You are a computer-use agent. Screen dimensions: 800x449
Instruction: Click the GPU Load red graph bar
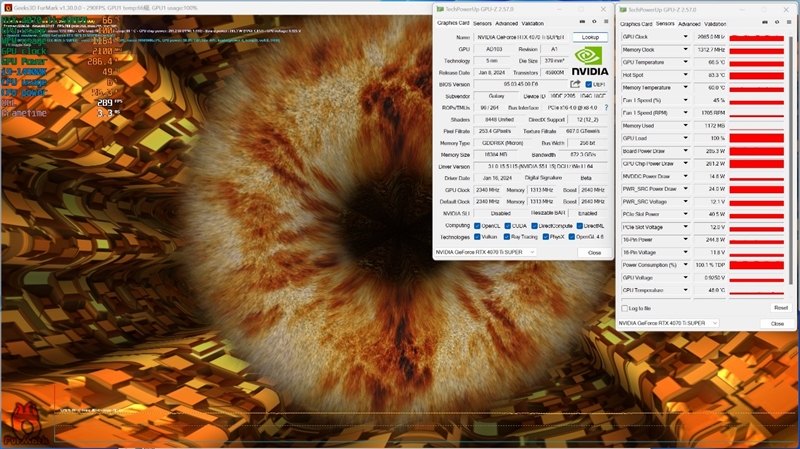[757, 138]
